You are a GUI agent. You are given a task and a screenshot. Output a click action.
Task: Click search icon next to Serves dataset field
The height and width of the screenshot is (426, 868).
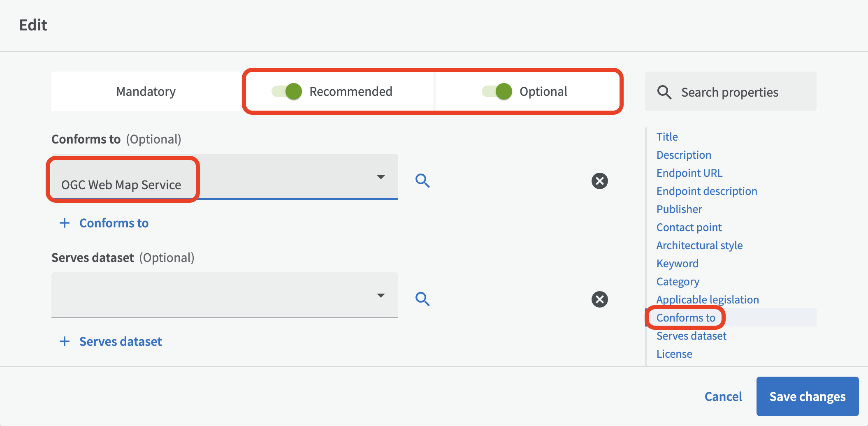[422, 299]
